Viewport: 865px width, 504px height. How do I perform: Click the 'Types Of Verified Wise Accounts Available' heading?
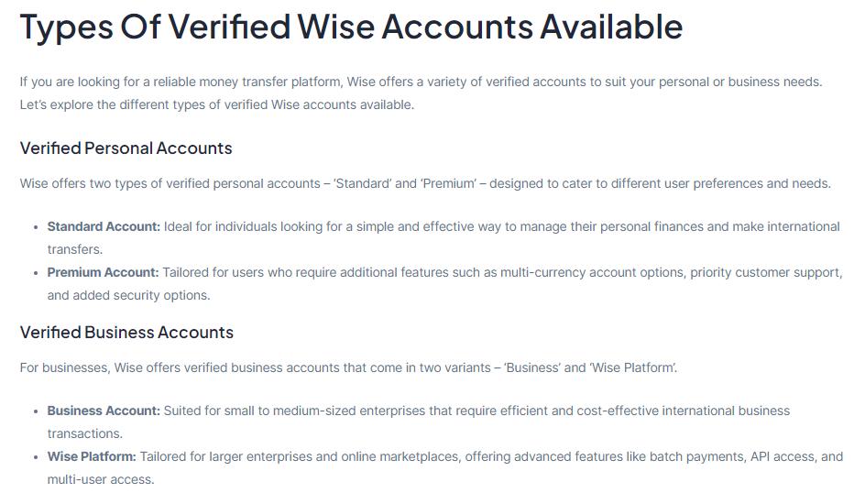tap(351, 27)
